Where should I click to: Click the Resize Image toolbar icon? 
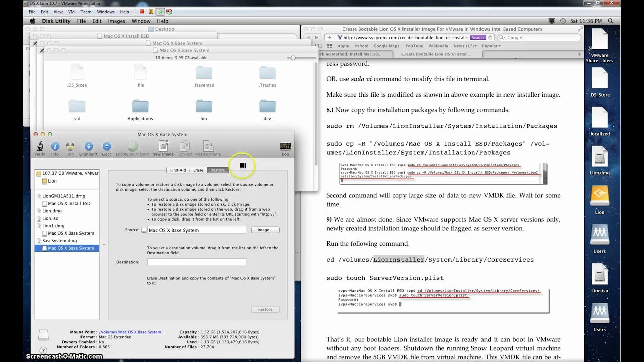(x=208, y=146)
